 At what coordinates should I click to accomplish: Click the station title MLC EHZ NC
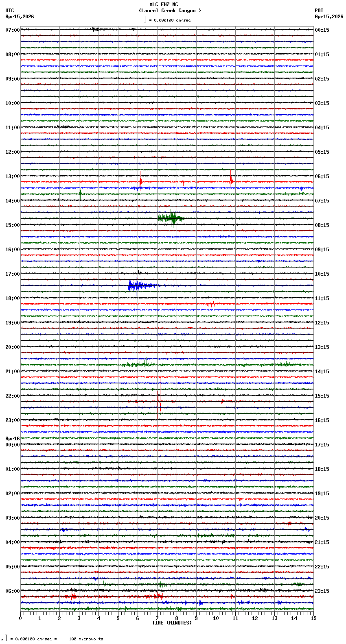coord(164,4)
